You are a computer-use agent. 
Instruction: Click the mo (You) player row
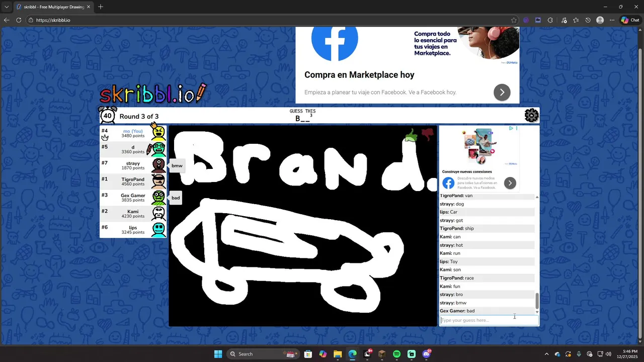(133, 133)
